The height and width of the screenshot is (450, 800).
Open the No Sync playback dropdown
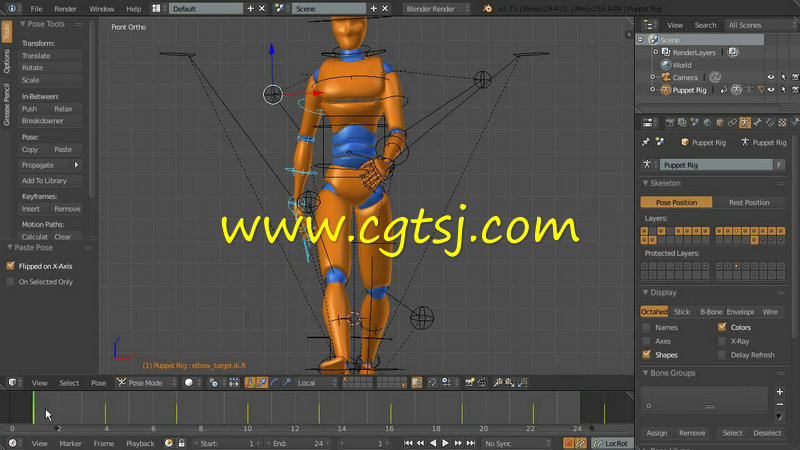517,443
